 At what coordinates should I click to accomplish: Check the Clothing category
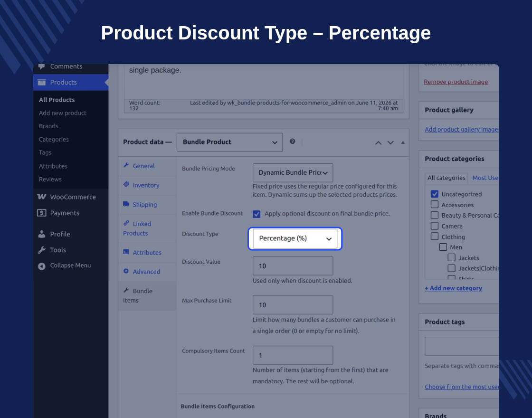[435, 236]
